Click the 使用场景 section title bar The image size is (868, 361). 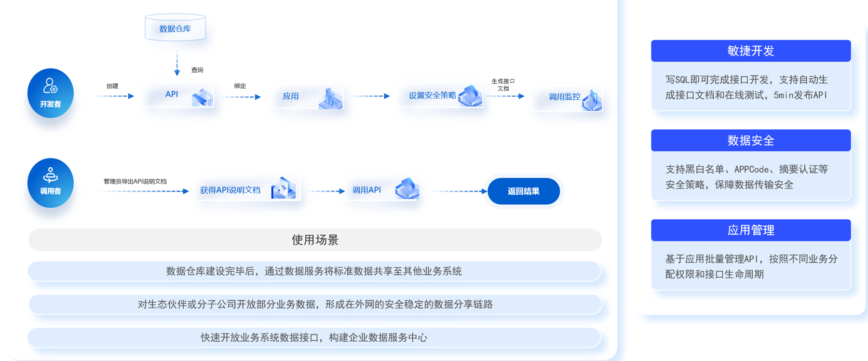[x=315, y=240]
